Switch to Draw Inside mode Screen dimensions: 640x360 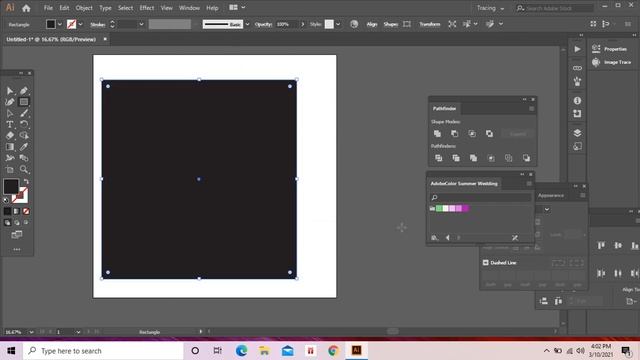click(26, 222)
